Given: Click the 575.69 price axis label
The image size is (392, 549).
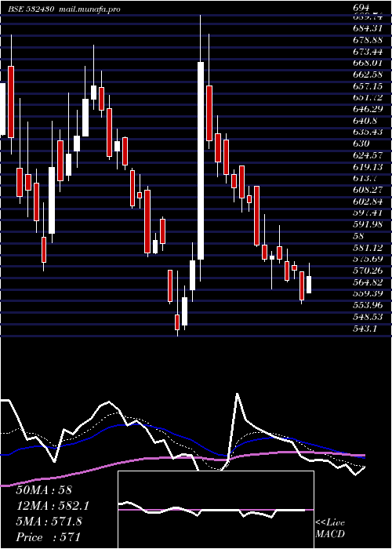Looking at the screenshot, I should tap(368, 259).
